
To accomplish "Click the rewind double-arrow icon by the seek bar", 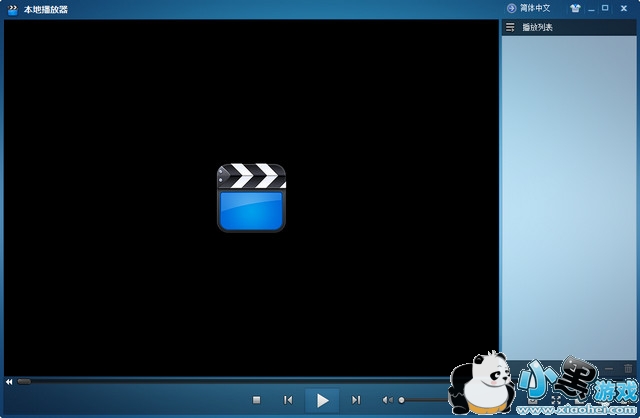I will tap(9, 382).
